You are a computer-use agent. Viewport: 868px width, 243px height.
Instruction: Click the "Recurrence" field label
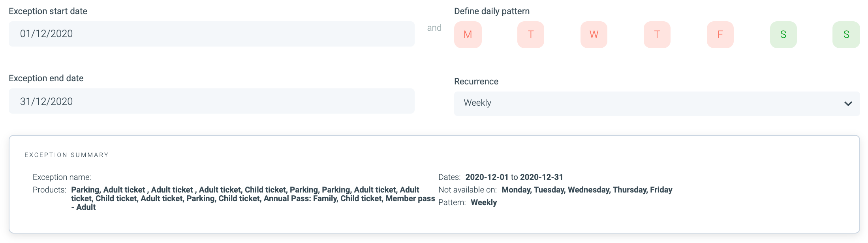pyautogui.click(x=476, y=82)
